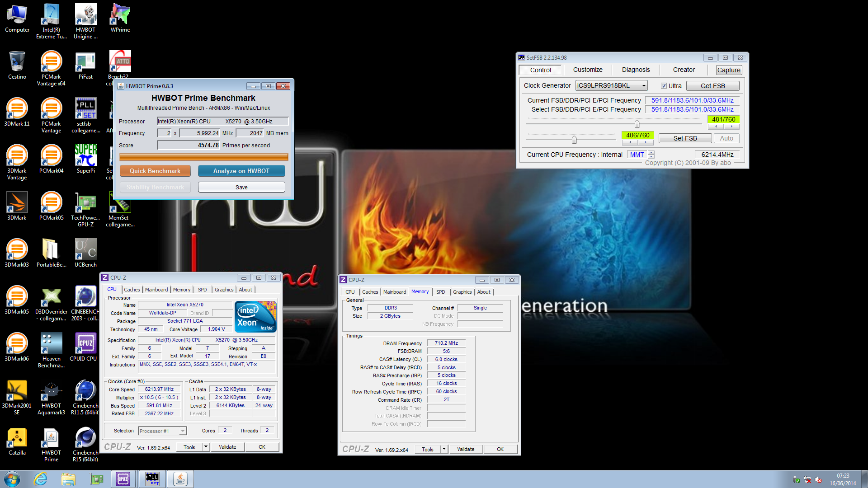Image resolution: width=868 pixels, height=488 pixels.
Task: Toggle the Ultra checkbox in SetFSB
Action: (664, 86)
